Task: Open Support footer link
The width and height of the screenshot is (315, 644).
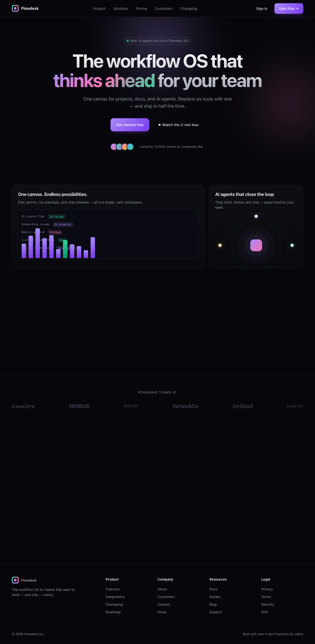Action: (216, 612)
